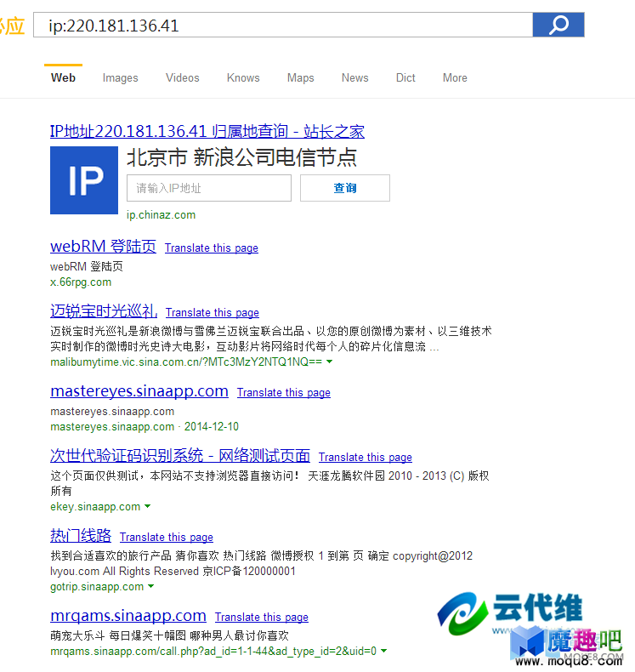635x672 pixels.
Task: Open the webRM 登陆页 result
Action: click(103, 247)
